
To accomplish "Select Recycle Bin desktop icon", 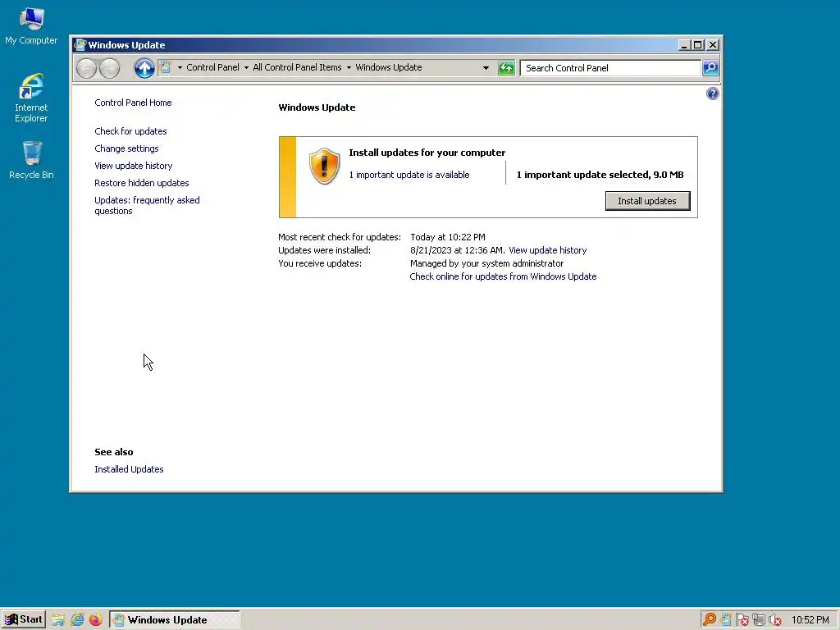I will point(31,160).
